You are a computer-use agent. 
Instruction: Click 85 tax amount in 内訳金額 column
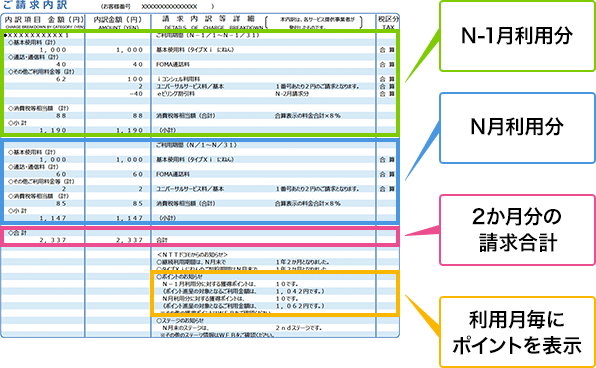click(138, 203)
